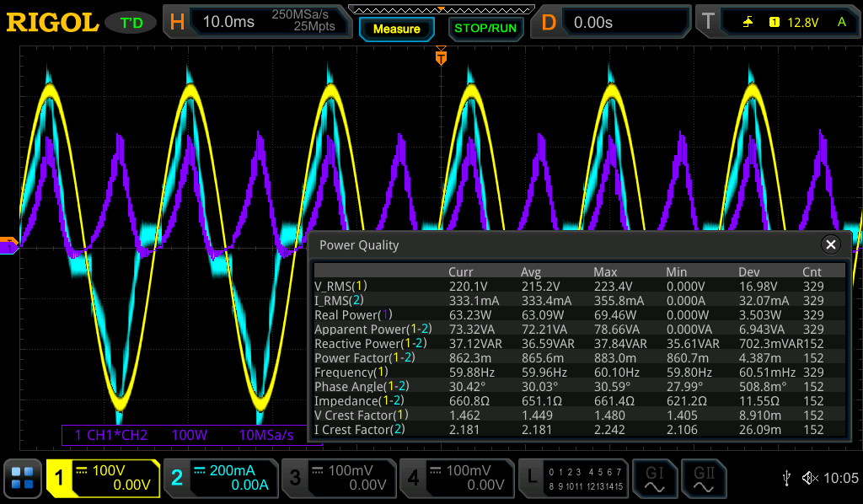Click the 250MSa/s sample rate readout
Image resolution: width=863 pixels, height=504 pixels.
[x=300, y=14]
